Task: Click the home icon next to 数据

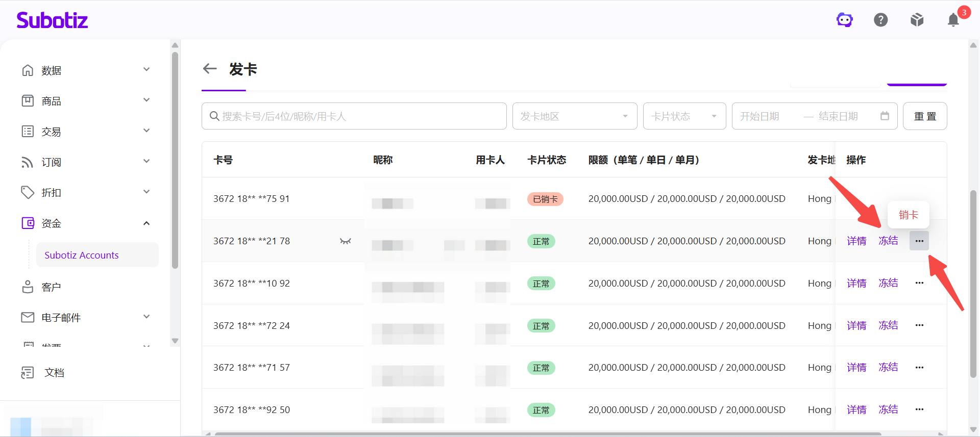Action: (x=28, y=70)
